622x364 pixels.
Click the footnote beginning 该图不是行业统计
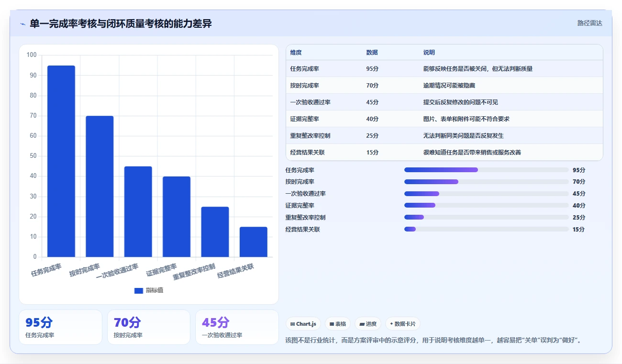point(433,341)
